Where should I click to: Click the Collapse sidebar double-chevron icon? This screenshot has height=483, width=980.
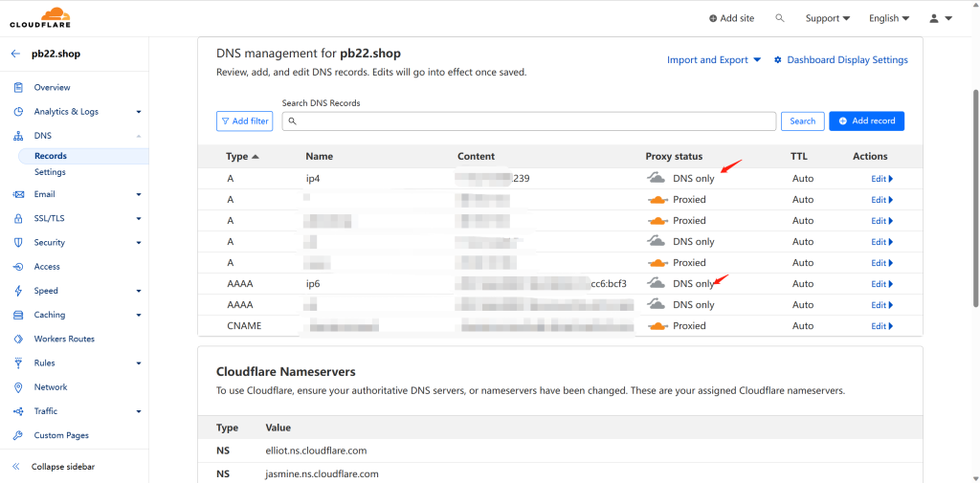[16, 467]
